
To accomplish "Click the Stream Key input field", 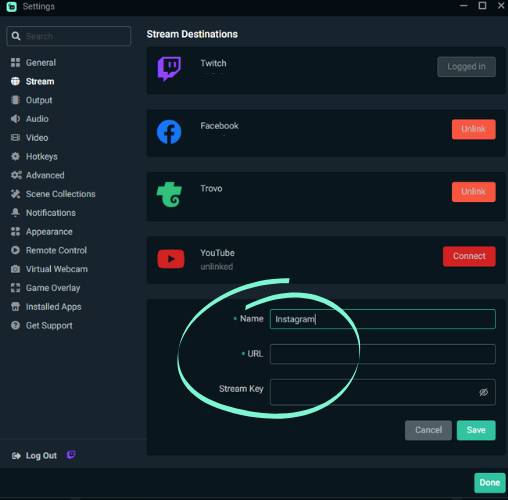I will pos(383,392).
